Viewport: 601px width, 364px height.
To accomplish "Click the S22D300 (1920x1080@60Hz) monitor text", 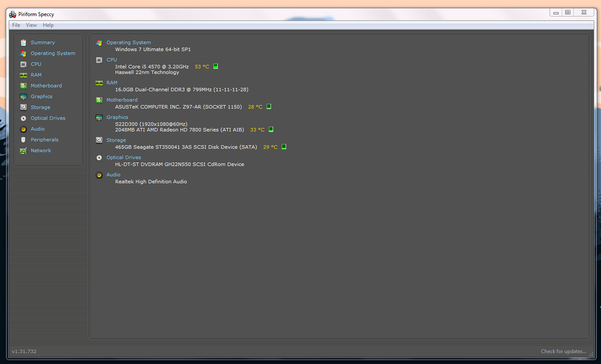I will coord(151,124).
